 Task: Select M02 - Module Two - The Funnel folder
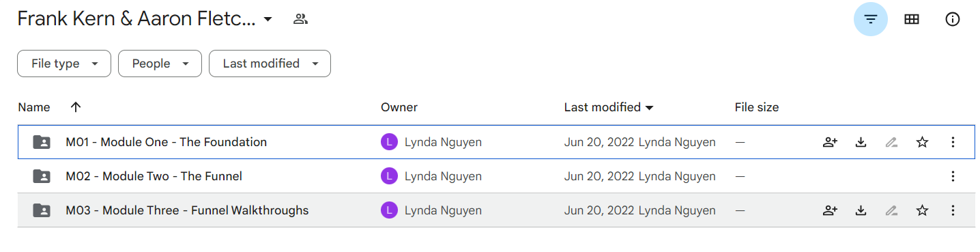point(496,176)
